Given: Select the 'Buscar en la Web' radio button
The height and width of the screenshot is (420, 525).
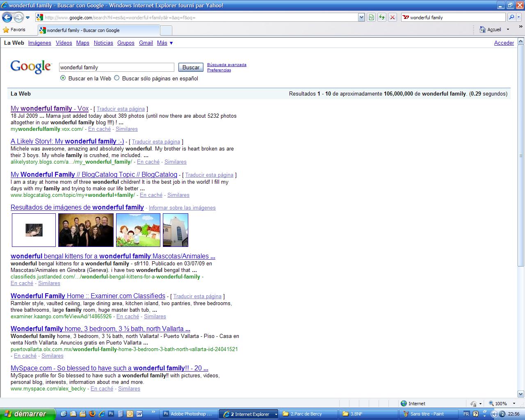Looking at the screenshot, I should pyautogui.click(x=63, y=78).
